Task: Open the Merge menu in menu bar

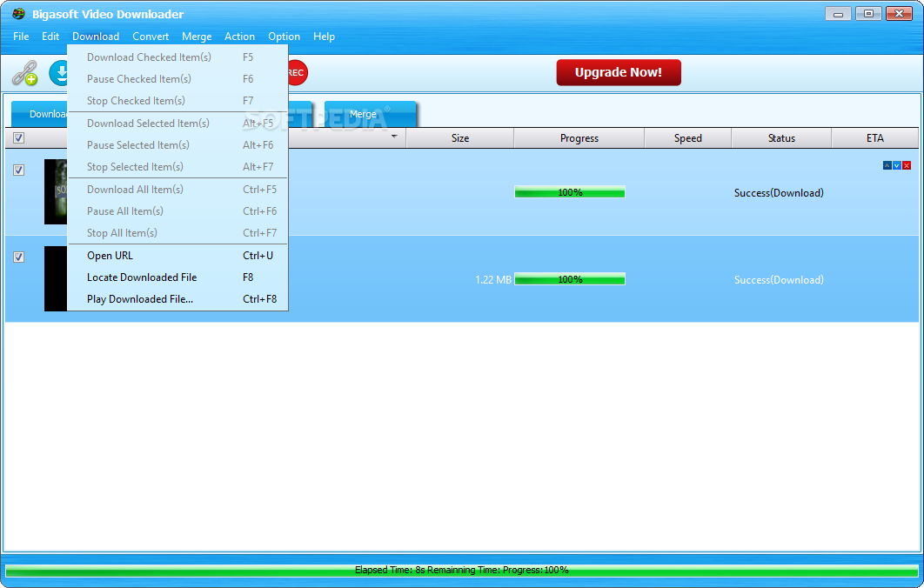Action: (x=197, y=37)
